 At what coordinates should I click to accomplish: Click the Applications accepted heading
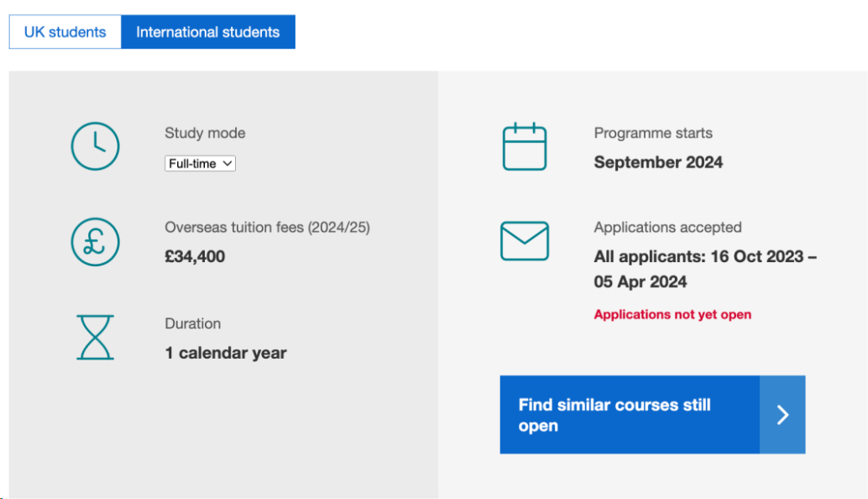(667, 227)
